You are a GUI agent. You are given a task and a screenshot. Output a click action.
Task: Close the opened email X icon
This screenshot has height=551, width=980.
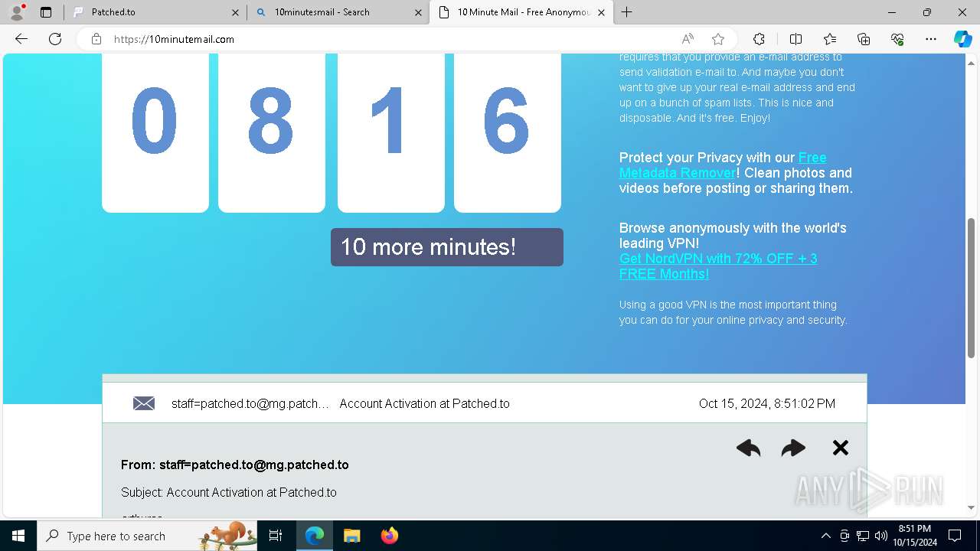tap(841, 448)
